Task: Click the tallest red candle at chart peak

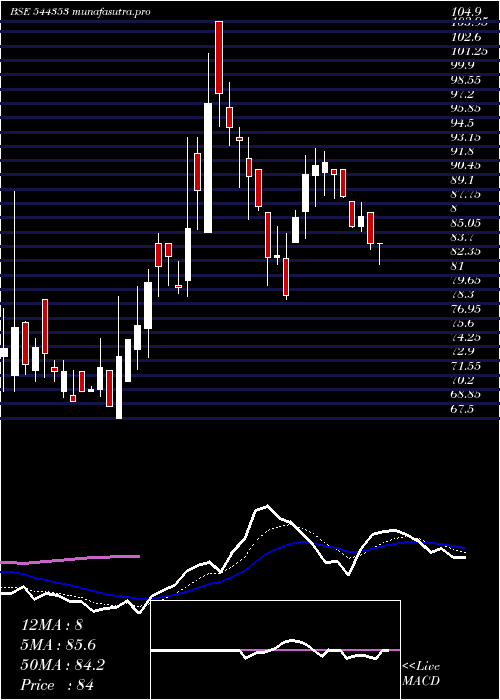Action: pos(219,57)
